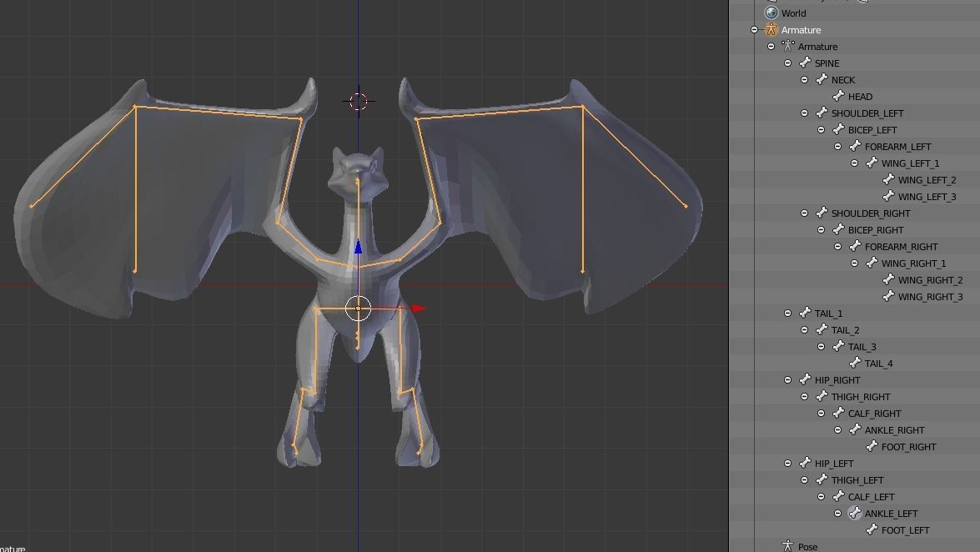Select the World entry in the outliner
The height and width of the screenshot is (552, 980).
pos(793,13)
